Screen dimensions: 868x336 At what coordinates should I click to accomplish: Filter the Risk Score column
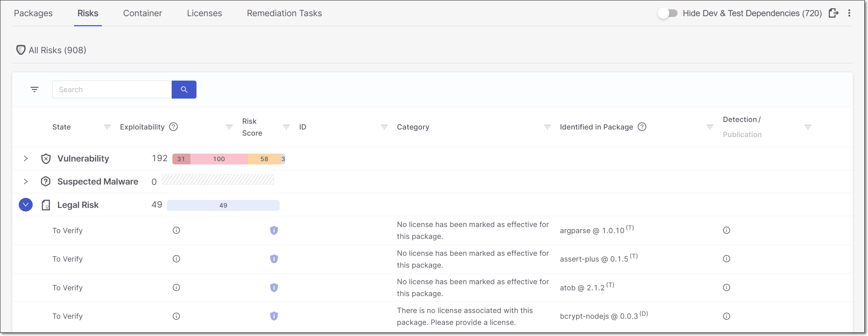(x=286, y=127)
